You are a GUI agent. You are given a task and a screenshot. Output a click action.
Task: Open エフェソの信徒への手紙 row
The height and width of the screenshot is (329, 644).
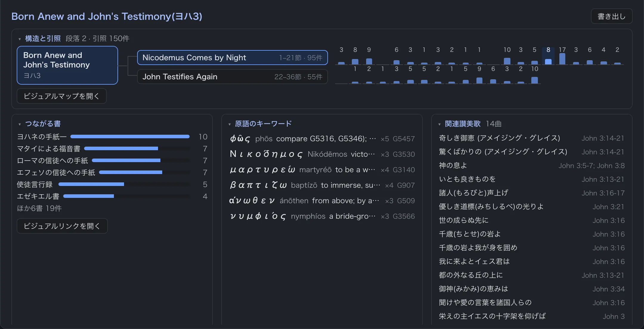[112, 173]
